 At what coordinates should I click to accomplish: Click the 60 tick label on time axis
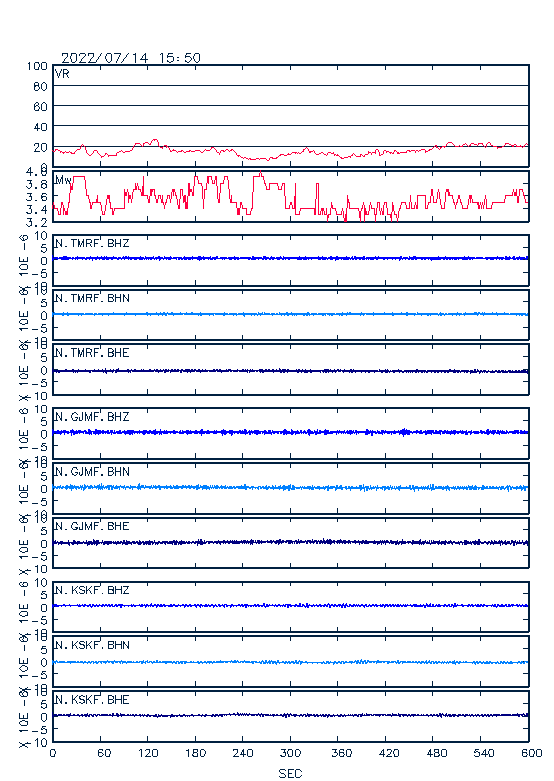pyautogui.click(x=104, y=753)
